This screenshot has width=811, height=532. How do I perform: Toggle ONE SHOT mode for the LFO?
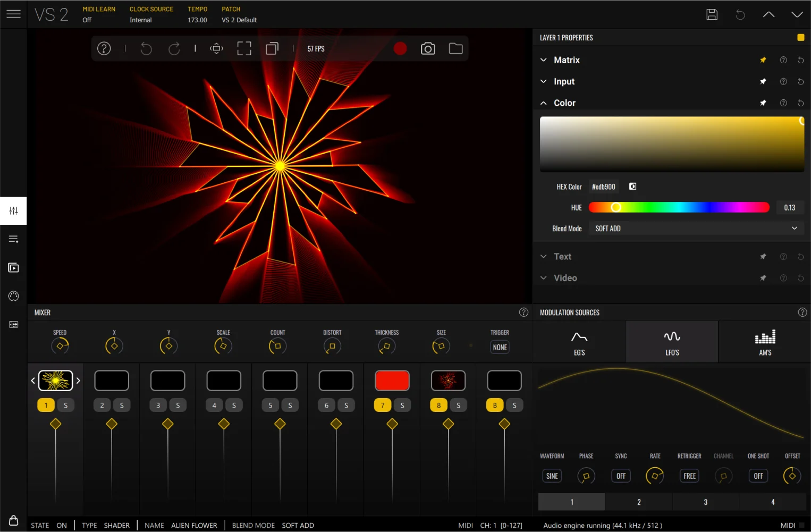[758, 476]
